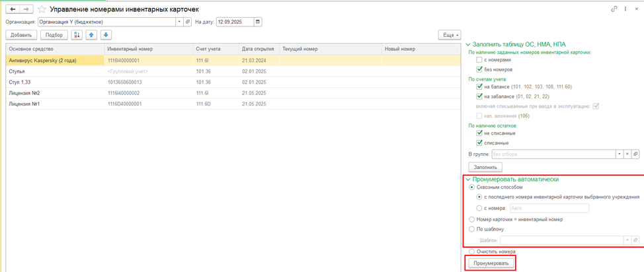Select the 'По шаблону' radio button
Image resolution: width=644 pixels, height=272 pixels.
tap(471, 229)
